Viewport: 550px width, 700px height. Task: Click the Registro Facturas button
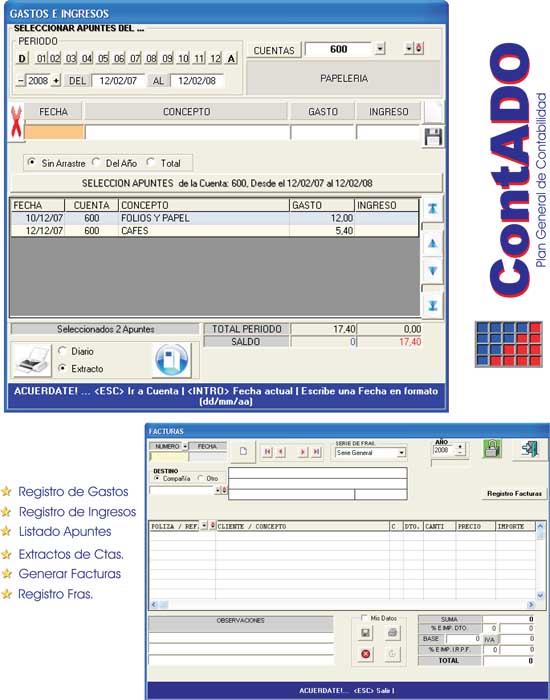pyautogui.click(x=514, y=494)
